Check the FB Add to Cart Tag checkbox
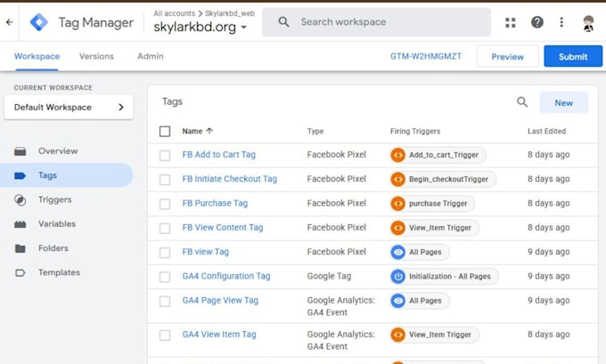606x364 pixels. (x=165, y=156)
